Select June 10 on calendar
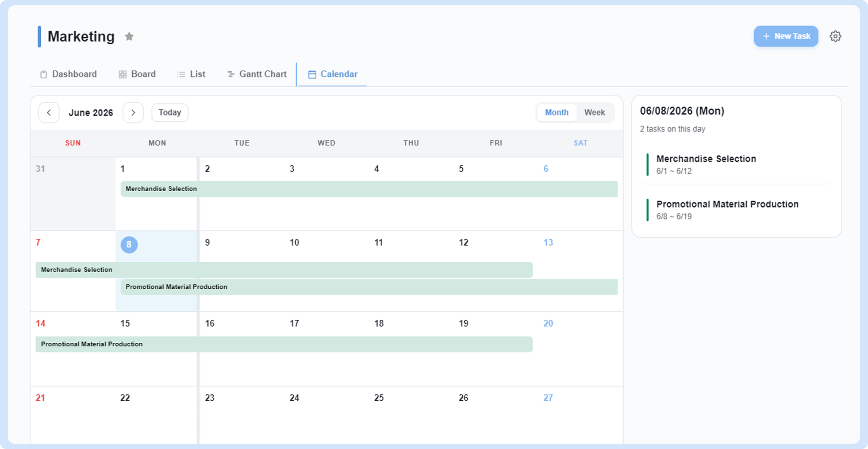Viewport: 868px width, 449px height. 294,243
